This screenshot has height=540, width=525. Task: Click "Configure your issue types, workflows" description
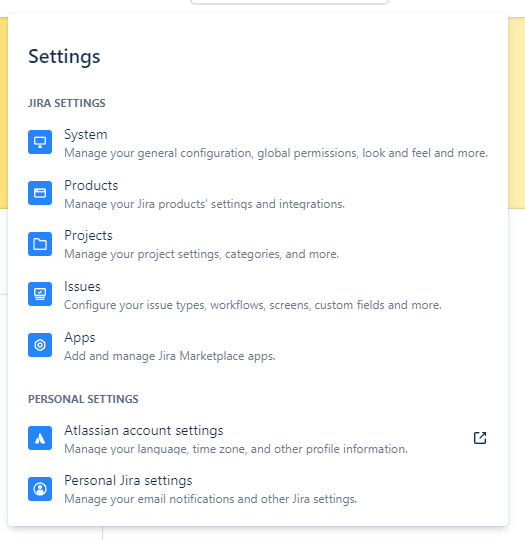pos(253,305)
